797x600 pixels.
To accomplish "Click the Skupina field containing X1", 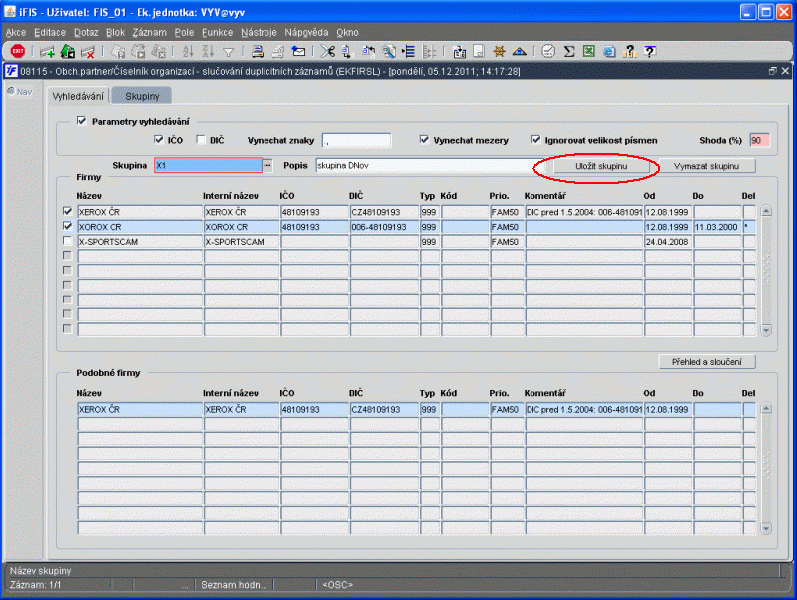I will point(208,165).
